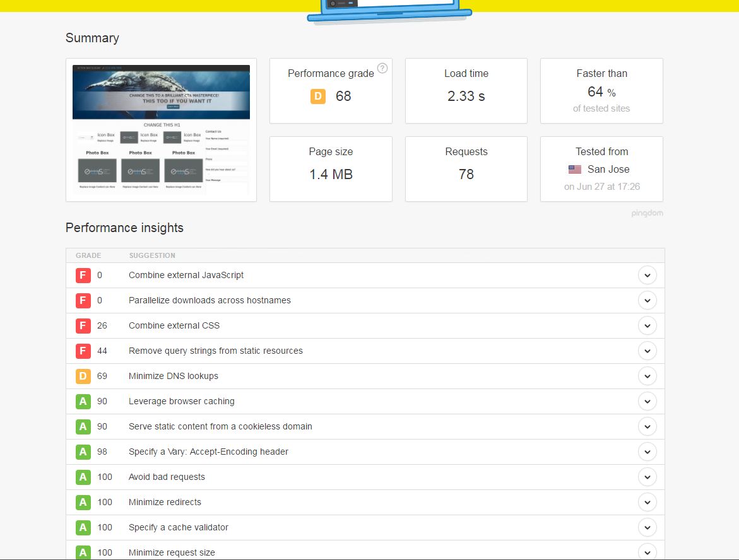
Task: Click the orange D grade badge in summary
Action: (x=318, y=96)
